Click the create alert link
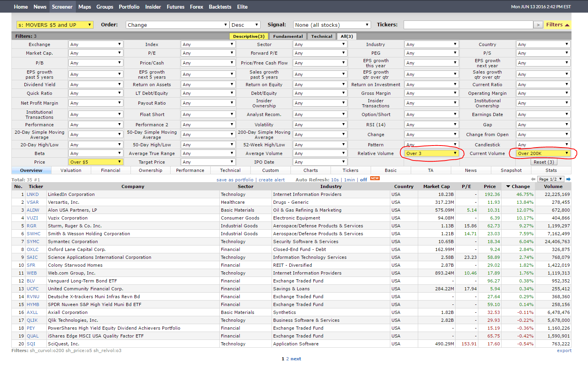588x380 pixels. click(272, 180)
